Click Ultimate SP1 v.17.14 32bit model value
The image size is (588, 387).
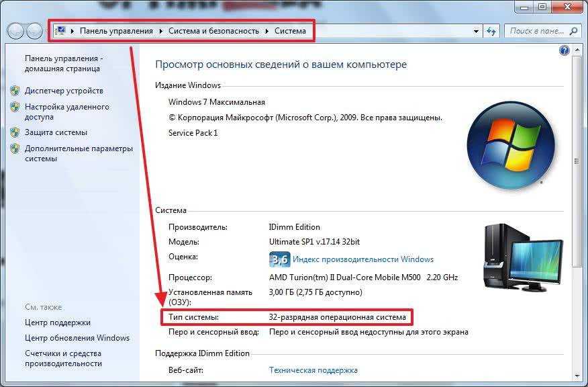click(314, 242)
